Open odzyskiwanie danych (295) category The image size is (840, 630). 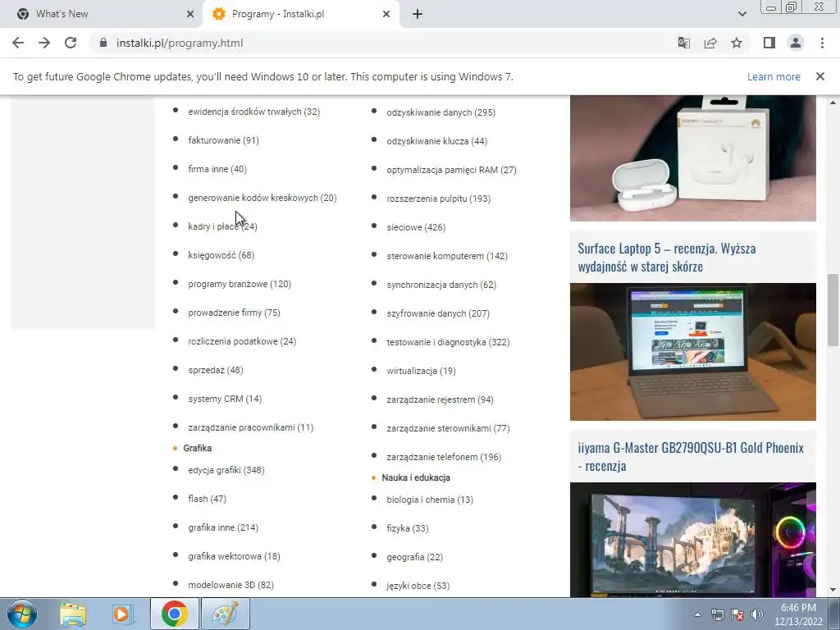point(441,112)
